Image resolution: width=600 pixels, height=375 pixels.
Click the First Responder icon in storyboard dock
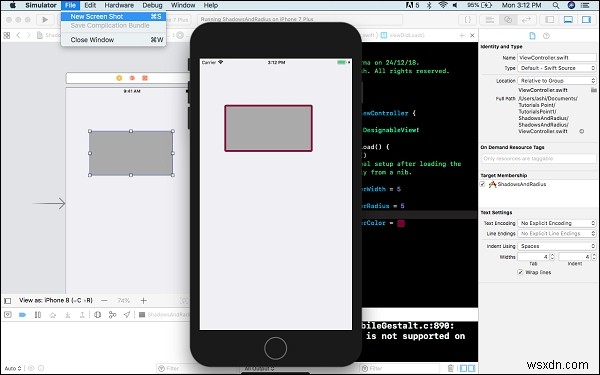pos(132,78)
